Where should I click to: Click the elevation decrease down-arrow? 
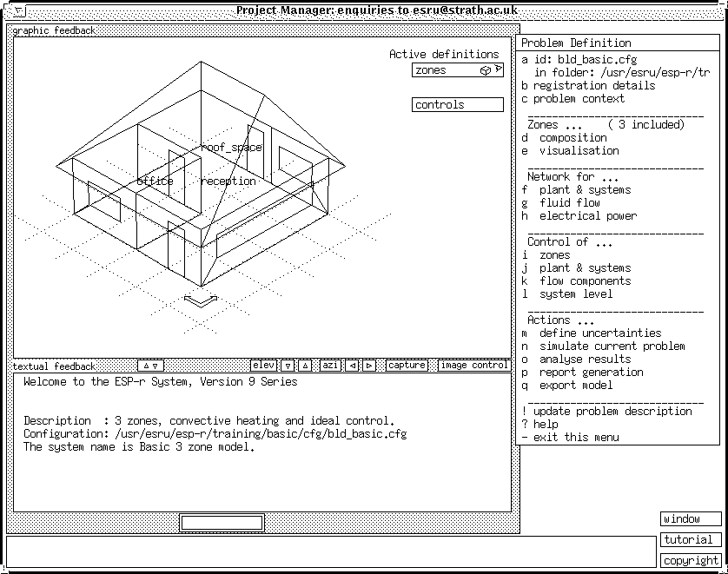tap(288, 366)
